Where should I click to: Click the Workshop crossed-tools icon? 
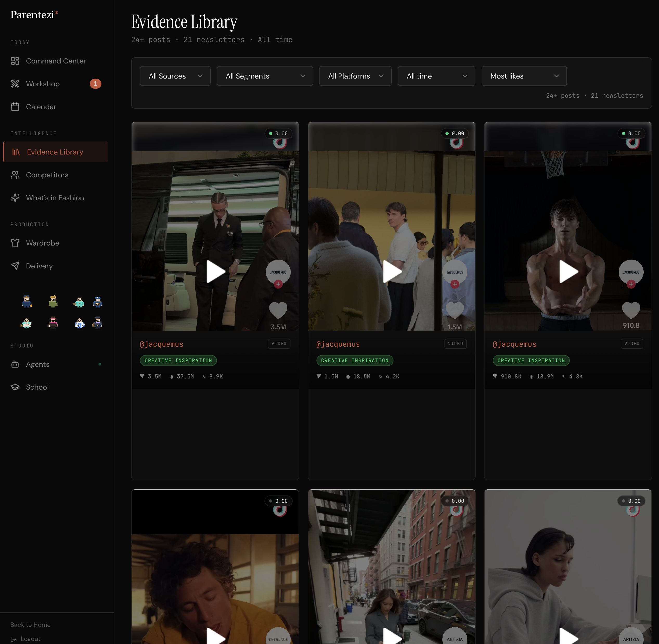pos(15,84)
